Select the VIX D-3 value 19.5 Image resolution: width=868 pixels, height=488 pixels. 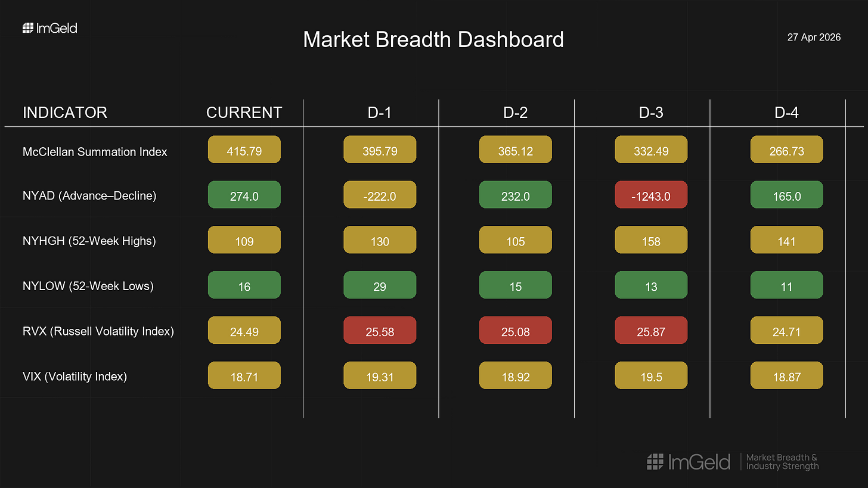651,375
